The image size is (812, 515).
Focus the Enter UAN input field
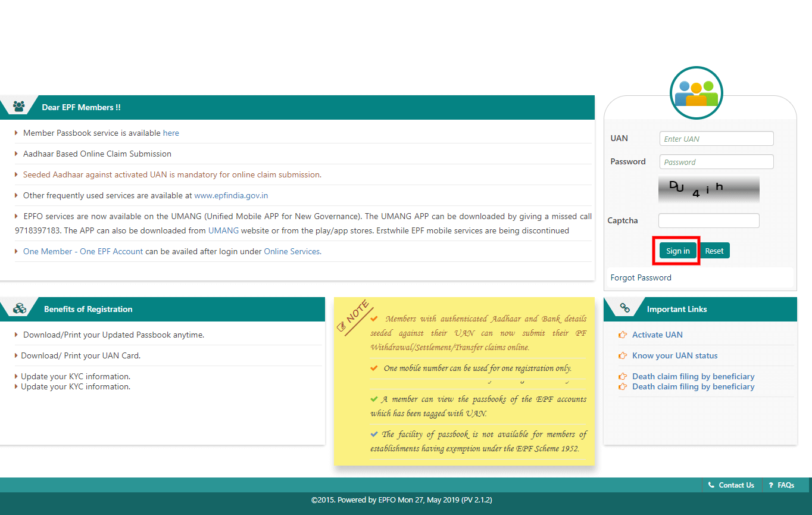click(716, 139)
